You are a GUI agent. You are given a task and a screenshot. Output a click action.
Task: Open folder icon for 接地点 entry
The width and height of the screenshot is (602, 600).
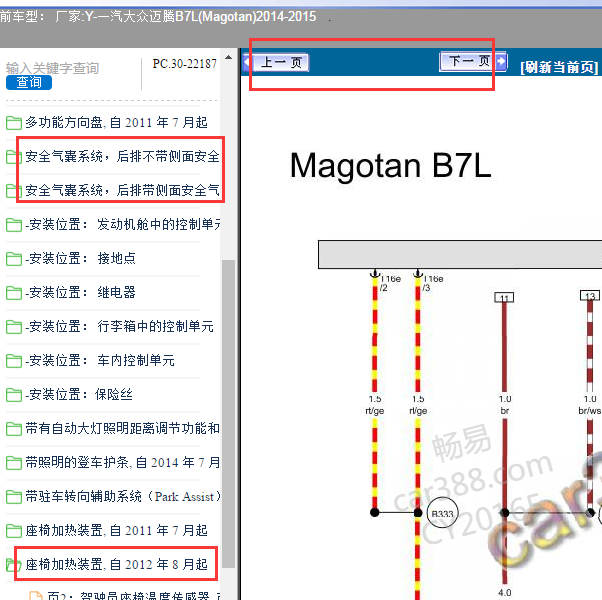pyautogui.click(x=14, y=259)
